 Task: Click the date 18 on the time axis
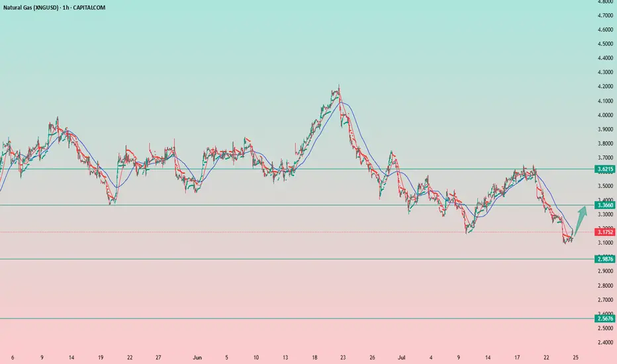(x=314, y=357)
